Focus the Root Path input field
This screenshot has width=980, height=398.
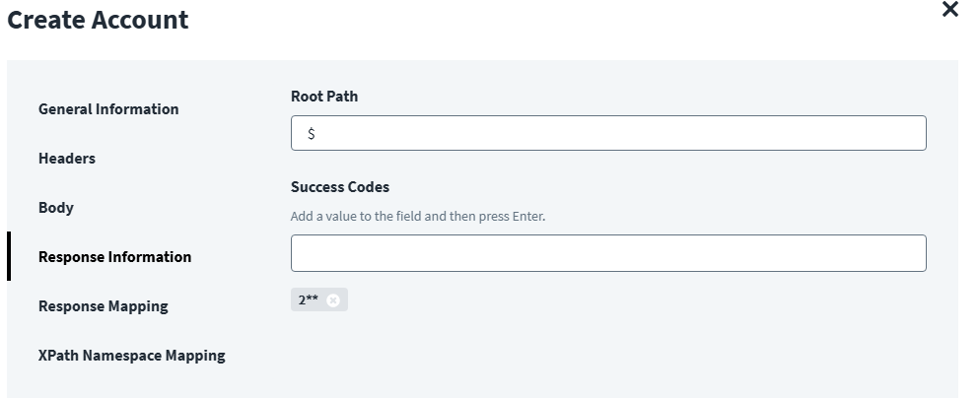click(x=608, y=134)
